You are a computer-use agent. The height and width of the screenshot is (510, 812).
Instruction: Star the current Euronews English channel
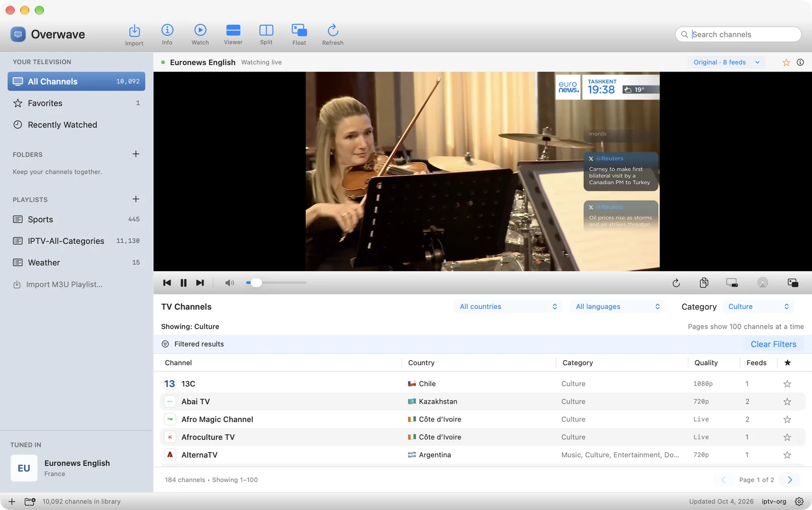[x=786, y=62]
